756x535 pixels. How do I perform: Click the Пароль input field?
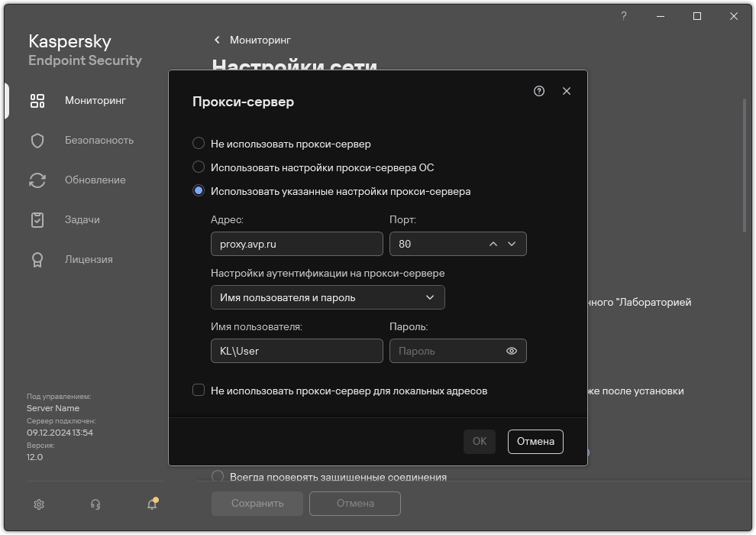pos(457,351)
